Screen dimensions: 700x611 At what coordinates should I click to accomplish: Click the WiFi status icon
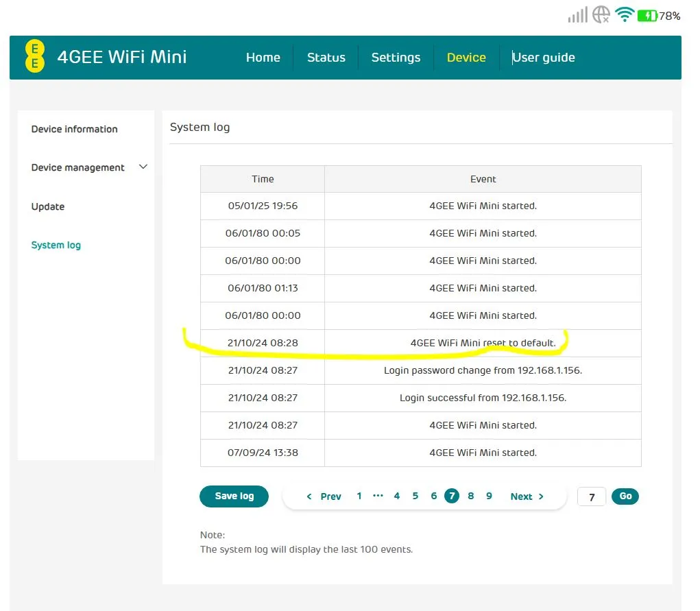(625, 14)
